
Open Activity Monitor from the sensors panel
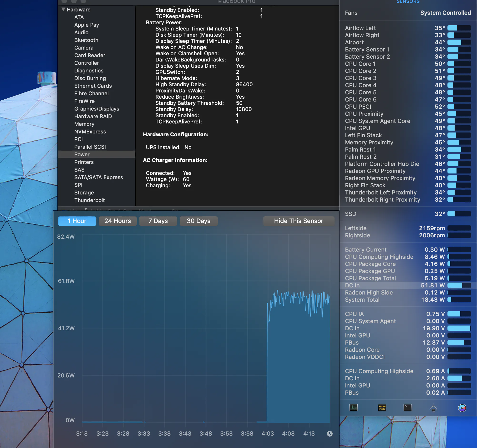353,407
